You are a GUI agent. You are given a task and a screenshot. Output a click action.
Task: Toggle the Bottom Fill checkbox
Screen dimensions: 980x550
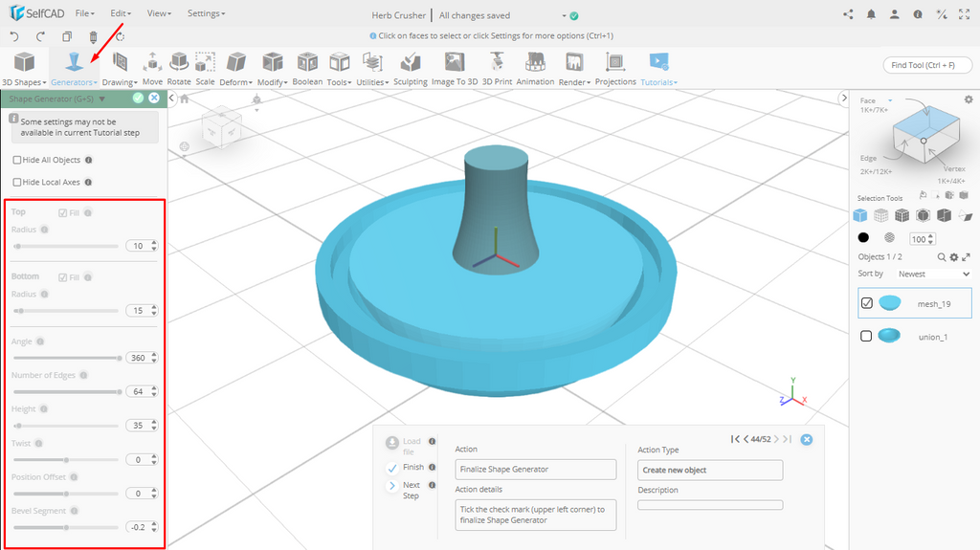point(62,277)
